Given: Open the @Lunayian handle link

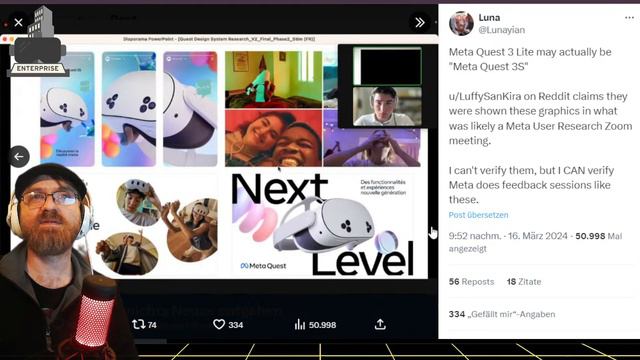Looking at the screenshot, I should point(502,30).
